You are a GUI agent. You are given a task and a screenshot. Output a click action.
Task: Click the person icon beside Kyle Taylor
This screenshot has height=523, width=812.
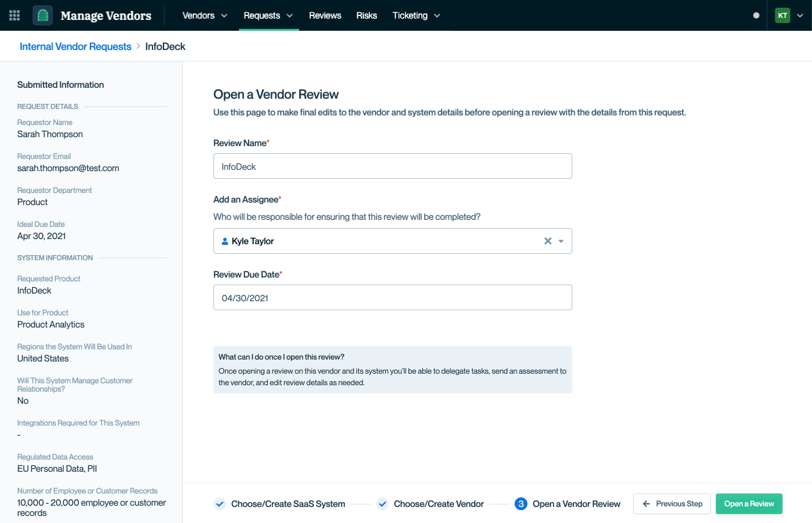[225, 241]
